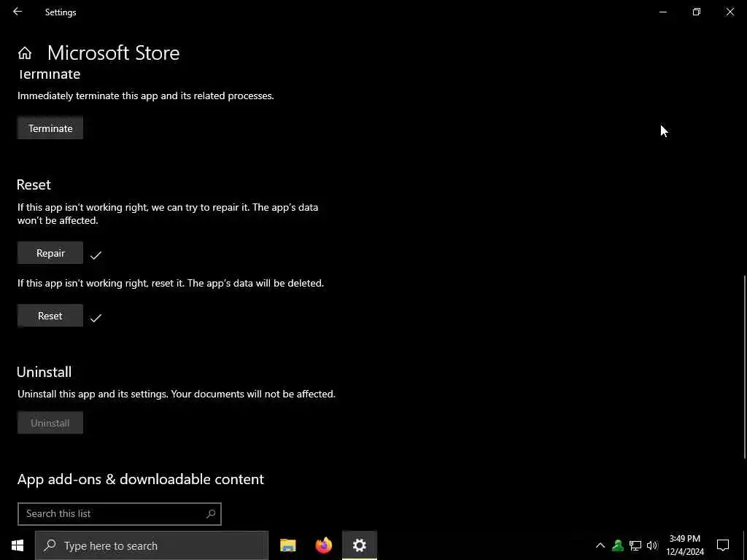Open the volume speaker tray icon
Screen dimensions: 747x560
click(652, 545)
